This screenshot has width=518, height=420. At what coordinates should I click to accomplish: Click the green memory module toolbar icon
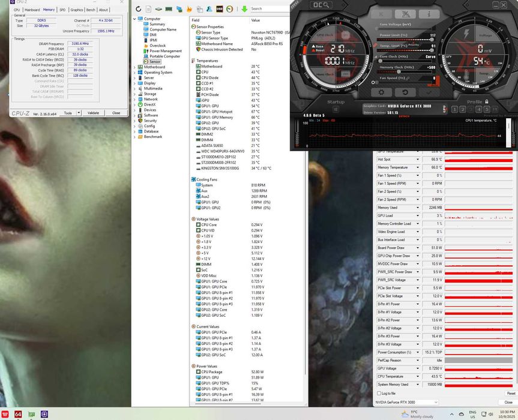pos(169,9)
